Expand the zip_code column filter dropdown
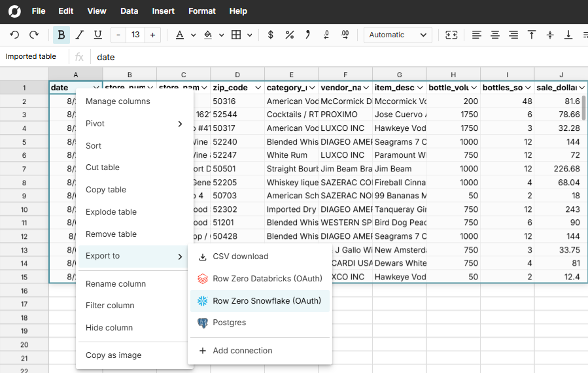The image size is (588, 373). pyautogui.click(x=258, y=88)
